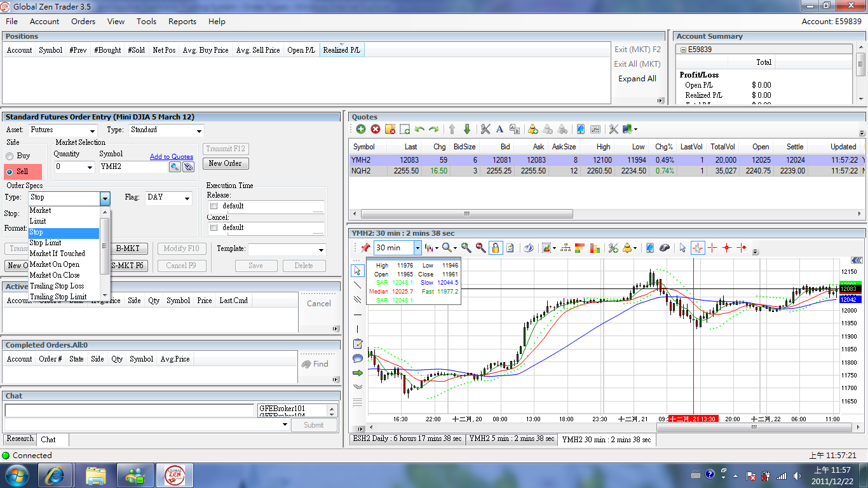Open the Type Standard dropdown
Viewport: 868px width, 488px height.
(x=199, y=131)
